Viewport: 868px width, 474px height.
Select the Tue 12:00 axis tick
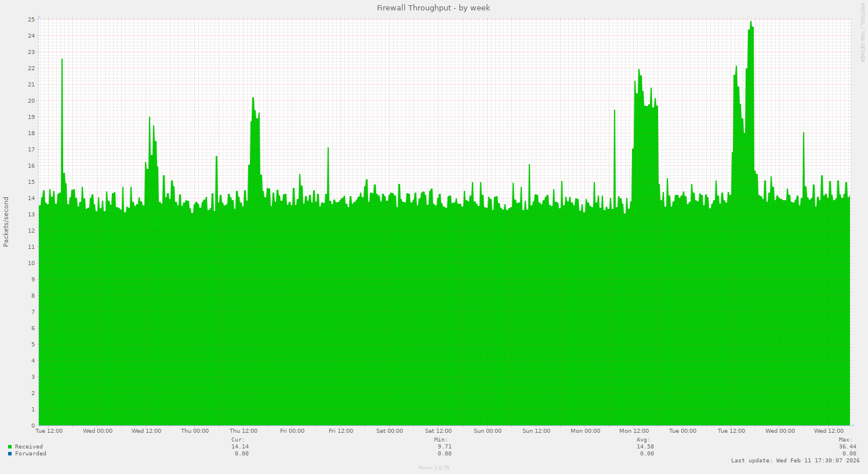[x=49, y=431]
